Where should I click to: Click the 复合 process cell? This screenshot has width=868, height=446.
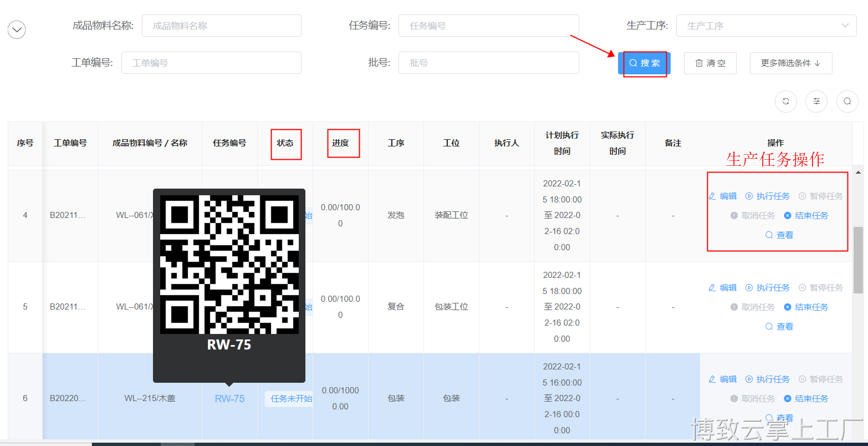coord(396,307)
